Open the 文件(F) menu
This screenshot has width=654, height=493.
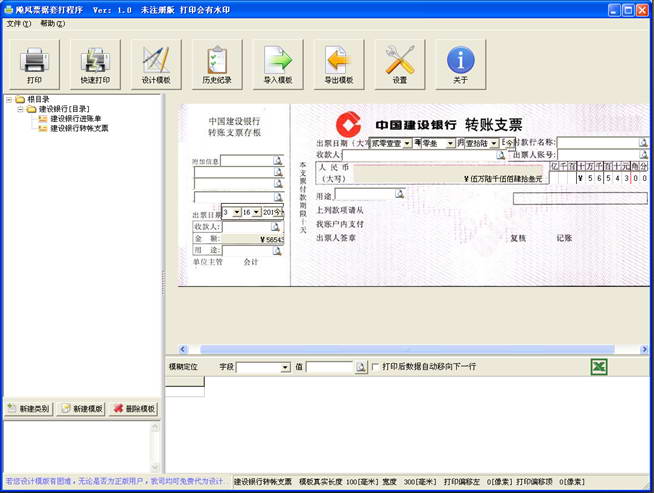[18, 24]
